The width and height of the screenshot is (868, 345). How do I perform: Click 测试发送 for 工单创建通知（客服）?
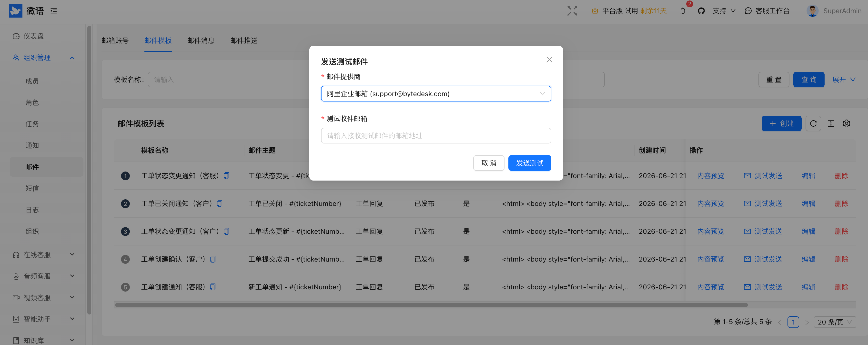[x=763, y=287]
